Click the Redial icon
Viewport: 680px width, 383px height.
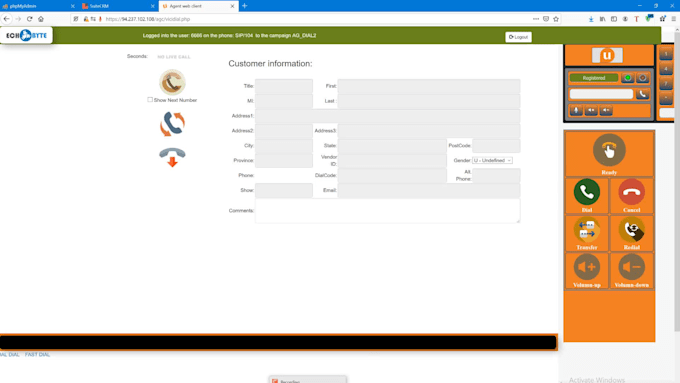point(631,229)
